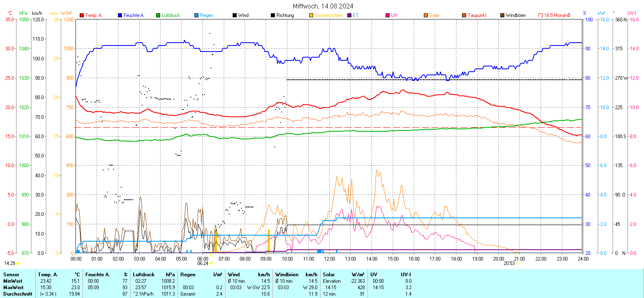The image size is (644, 298).
Task: Click the sunrise marker at 06:24
Action: point(211,263)
